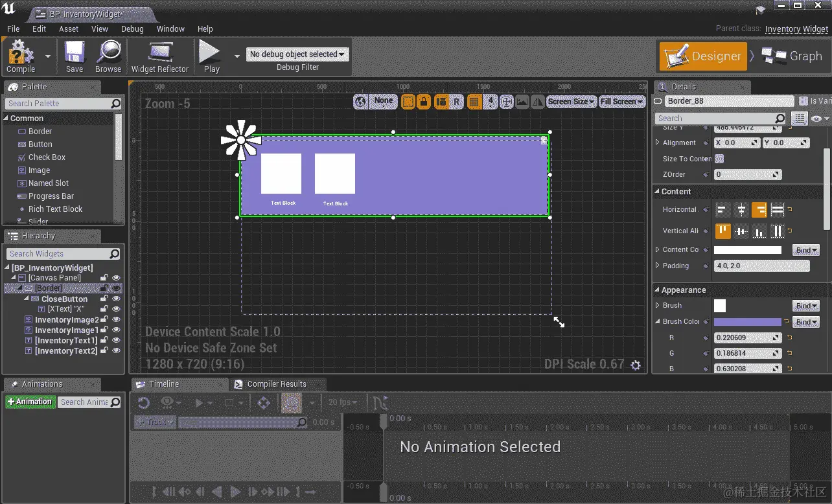Toggle the R render transform button

pos(456,102)
